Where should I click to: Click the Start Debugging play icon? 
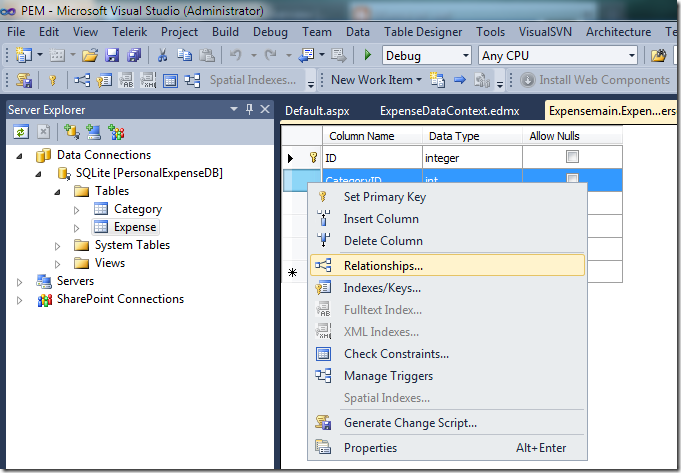pyautogui.click(x=368, y=56)
